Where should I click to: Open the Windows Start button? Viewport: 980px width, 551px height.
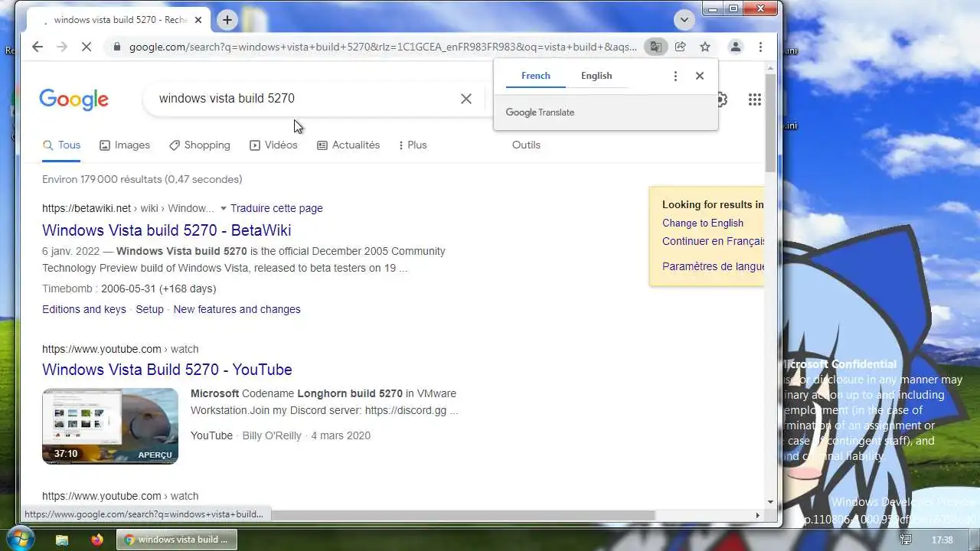coord(20,539)
